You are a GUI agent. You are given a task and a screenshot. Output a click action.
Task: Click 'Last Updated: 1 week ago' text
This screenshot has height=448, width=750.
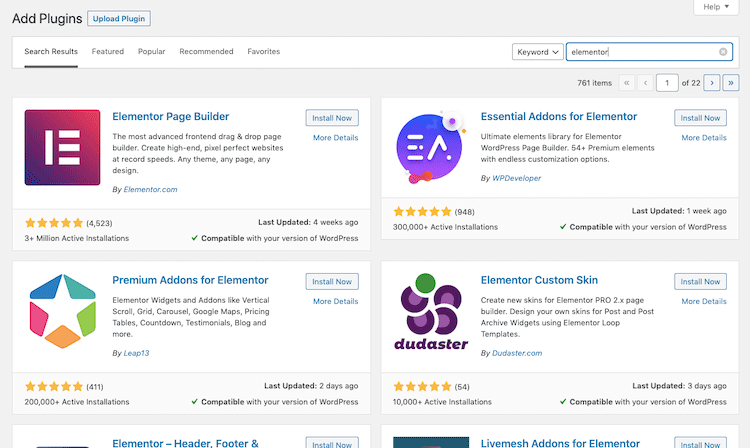(679, 211)
